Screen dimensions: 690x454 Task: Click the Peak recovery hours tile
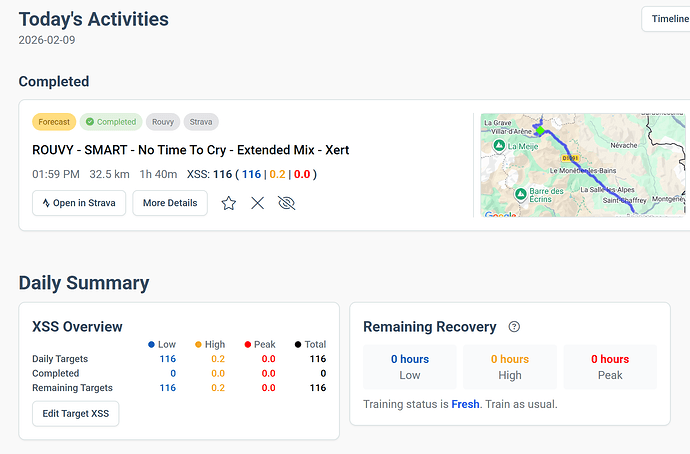click(x=609, y=366)
